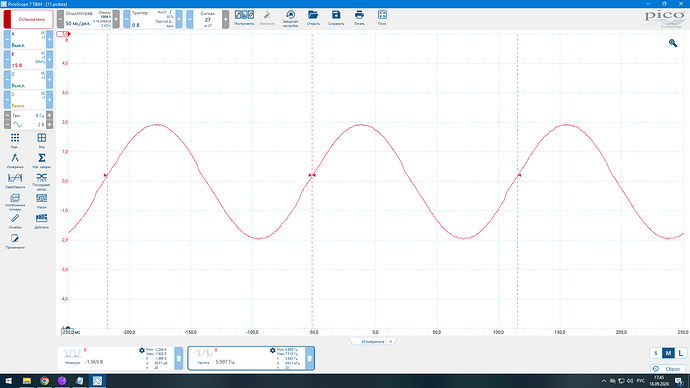Open the Маски mask test icon
The image size is (690, 388).
[x=42, y=201]
